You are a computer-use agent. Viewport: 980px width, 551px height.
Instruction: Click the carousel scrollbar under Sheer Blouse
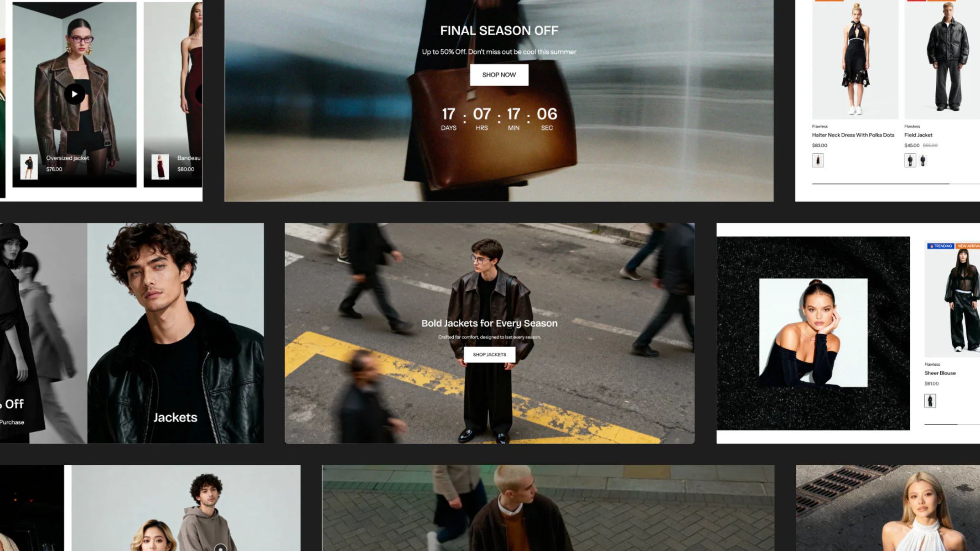tap(952, 424)
